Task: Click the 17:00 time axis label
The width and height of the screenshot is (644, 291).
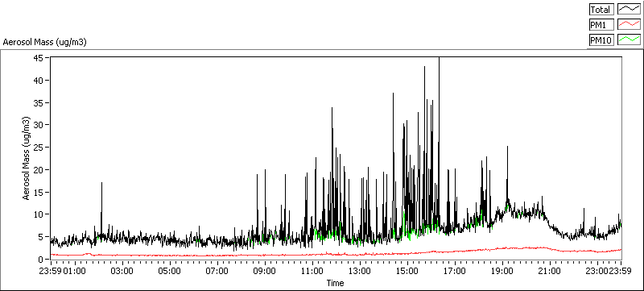Action: click(x=455, y=272)
